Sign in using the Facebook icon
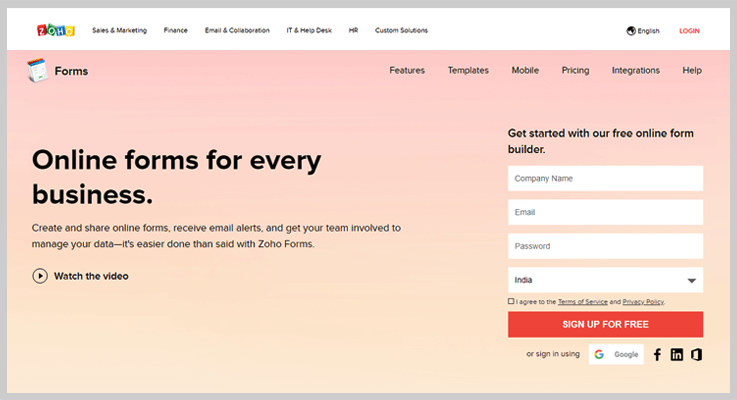This screenshot has width=737, height=400. (657, 354)
